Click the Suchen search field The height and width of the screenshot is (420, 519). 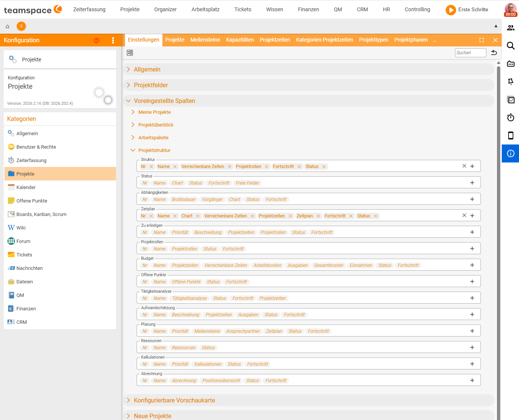coord(470,53)
